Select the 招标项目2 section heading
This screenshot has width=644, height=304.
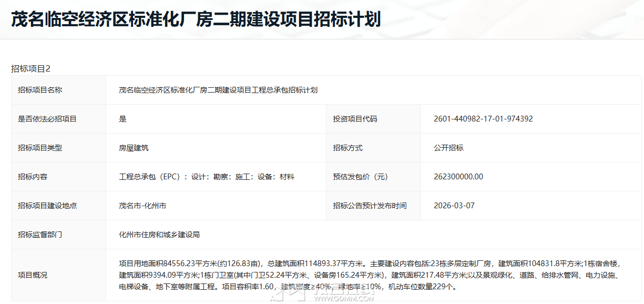coord(30,68)
